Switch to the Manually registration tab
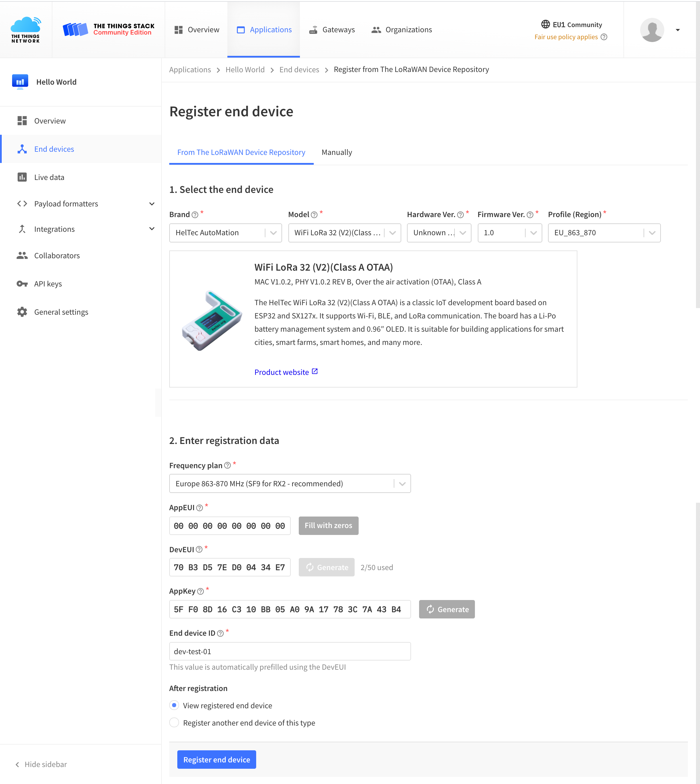Image resolution: width=700 pixels, height=784 pixels. coord(336,152)
